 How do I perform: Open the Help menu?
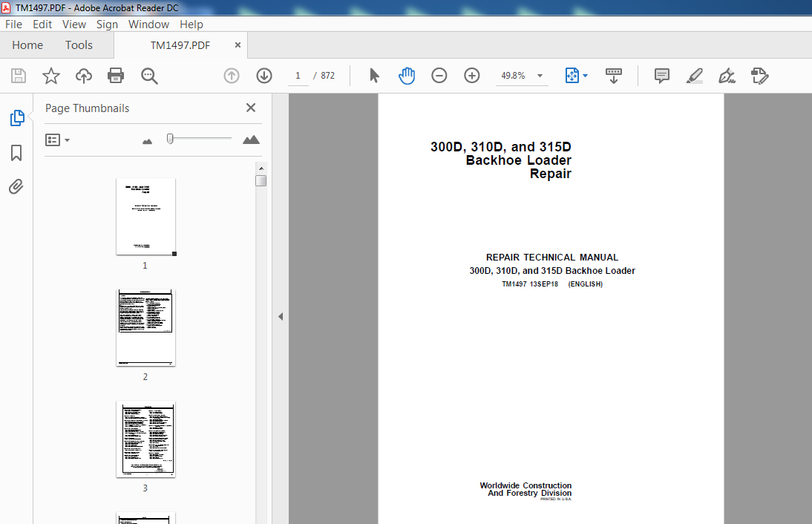[x=191, y=24]
